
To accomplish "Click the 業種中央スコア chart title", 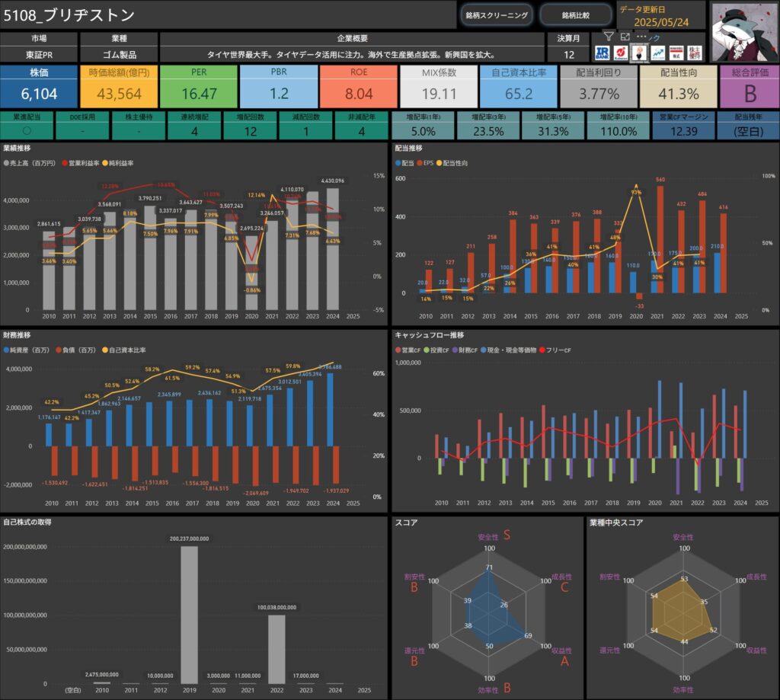I will pyautogui.click(x=615, y=523).
